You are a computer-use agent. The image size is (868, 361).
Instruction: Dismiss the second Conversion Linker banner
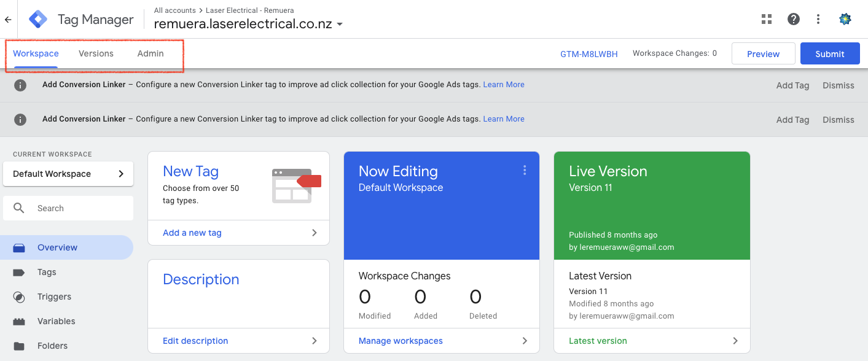coord(839,120)
